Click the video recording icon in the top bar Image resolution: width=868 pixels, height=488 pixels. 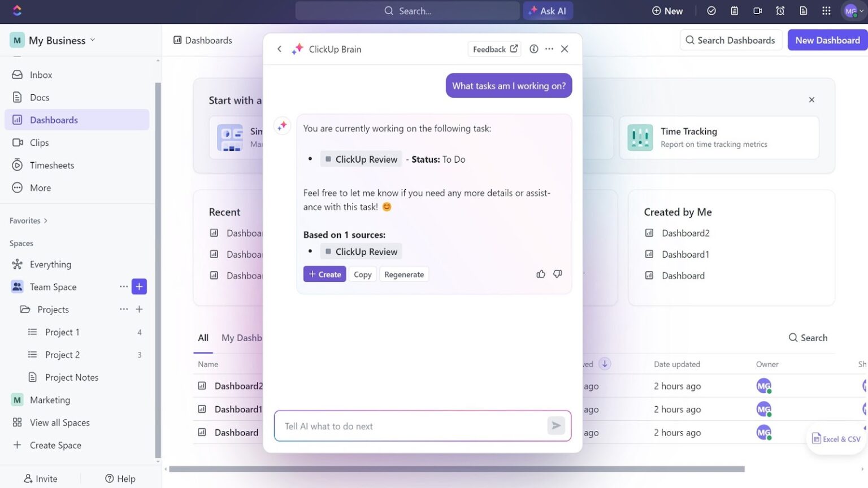(757, 10)
